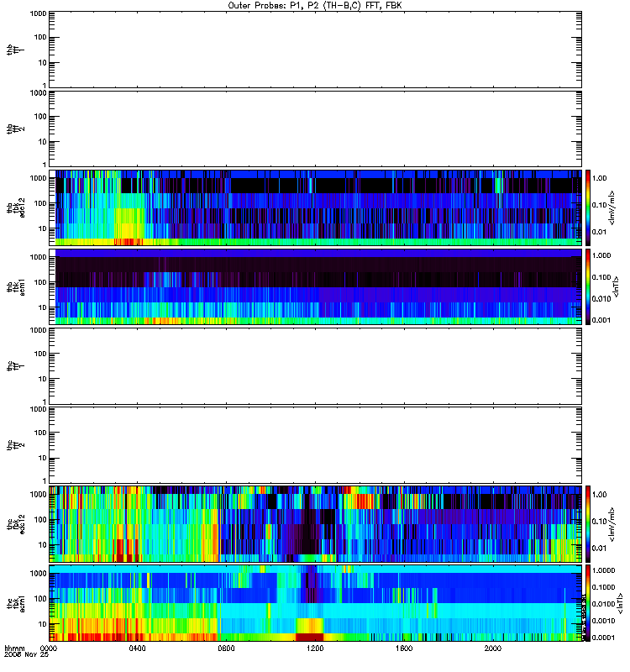
Task: Click inside the empty thc fff 1 panel
Action: (x=315, y=366)
